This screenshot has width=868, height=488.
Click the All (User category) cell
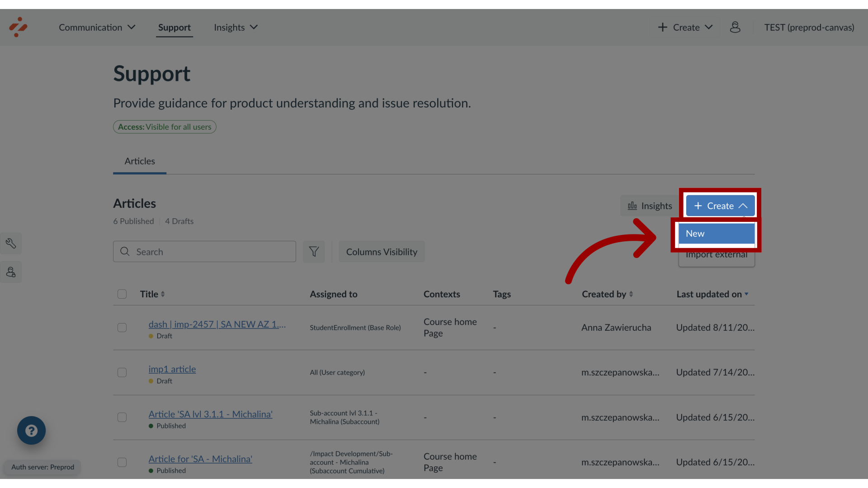pyautogui.click(x=337, y=373)
